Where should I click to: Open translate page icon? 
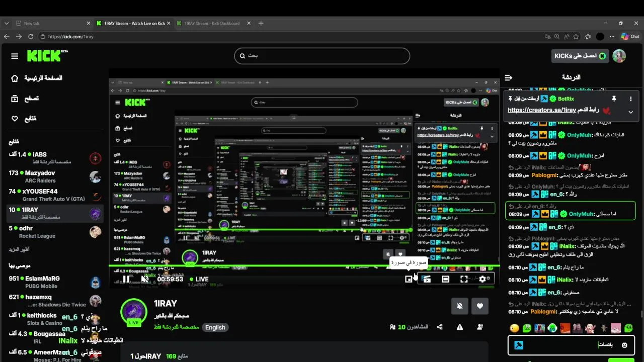pos(547,37)
